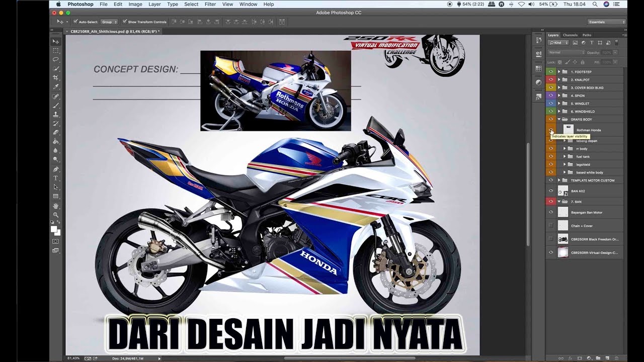The image size is (644, 362).
Task: Select the Bayangan Ban Motor layer thumbnail
Action: [x=563, y=212]
